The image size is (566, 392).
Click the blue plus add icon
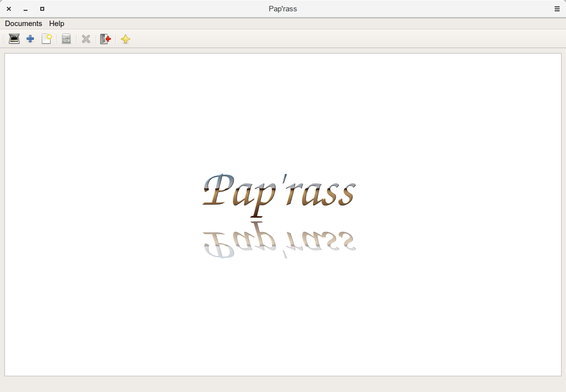pyautogui.click(x=30, y=39)
